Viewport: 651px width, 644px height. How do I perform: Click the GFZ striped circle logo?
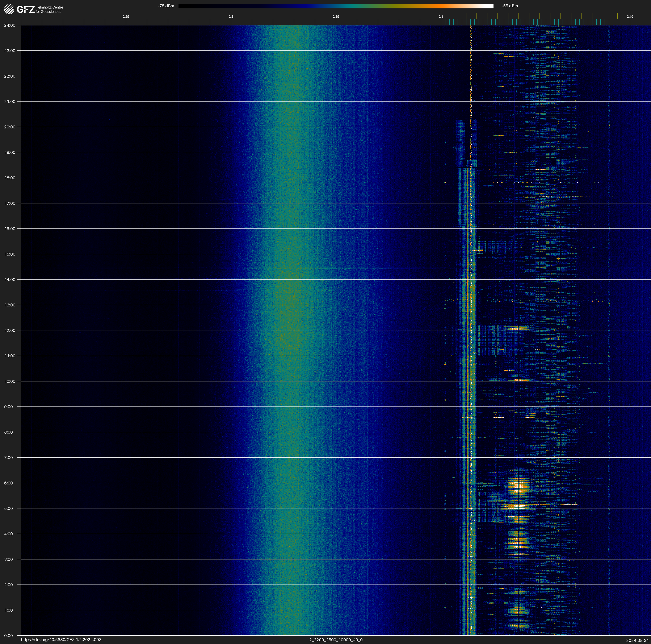point(9,9)
